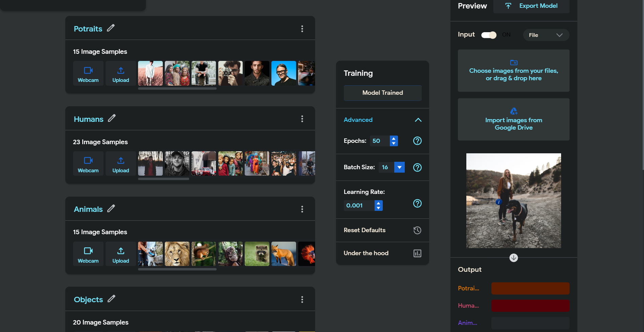Select the man with camera thumbnail in Potraits

tap(230, 73)
